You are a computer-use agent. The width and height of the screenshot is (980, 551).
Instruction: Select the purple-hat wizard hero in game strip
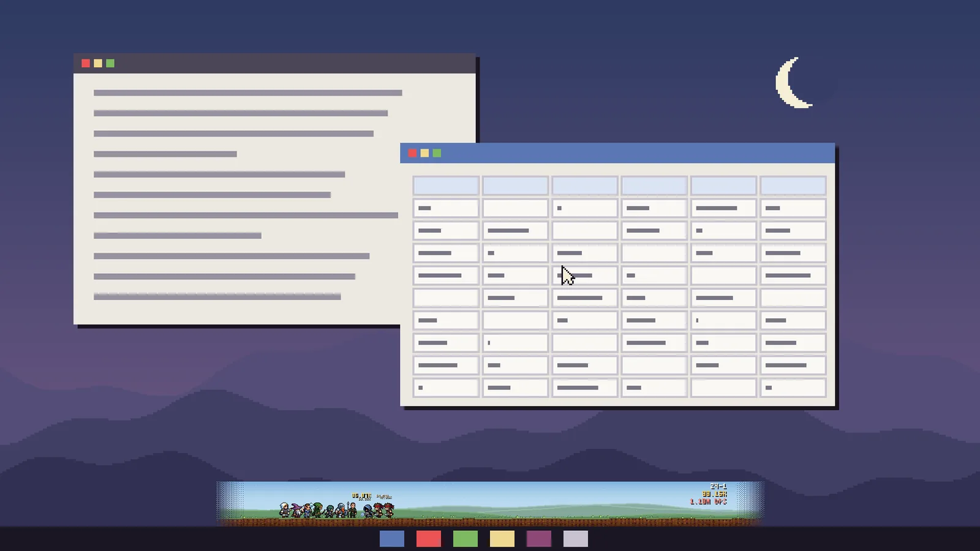[296, 510]
